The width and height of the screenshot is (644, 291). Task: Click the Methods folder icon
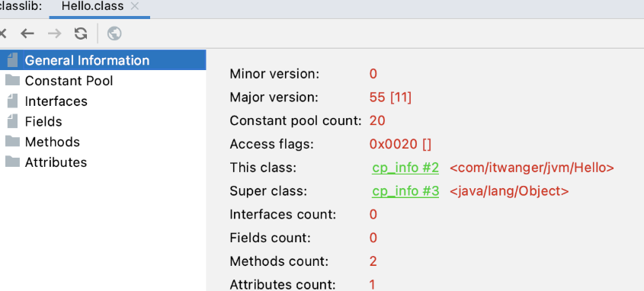click(x=13, y=142)
